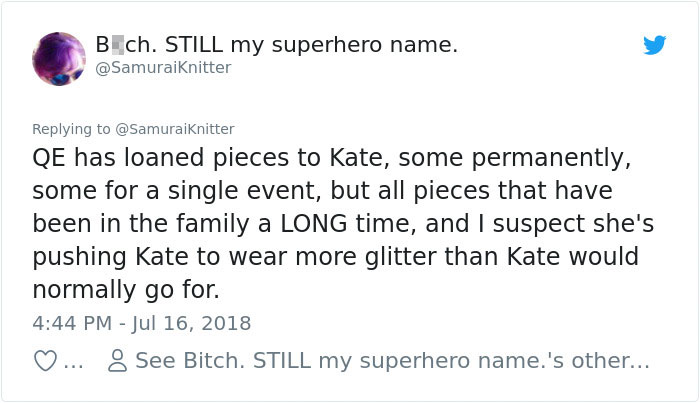Click the @SamuraiKnitter handle below the display name

164,67
